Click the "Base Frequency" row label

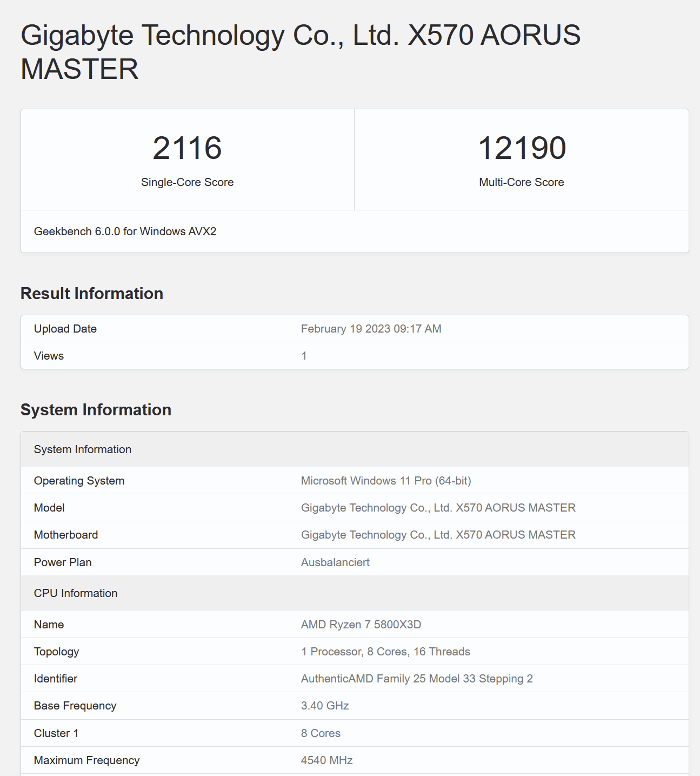[x=75, y=706]
